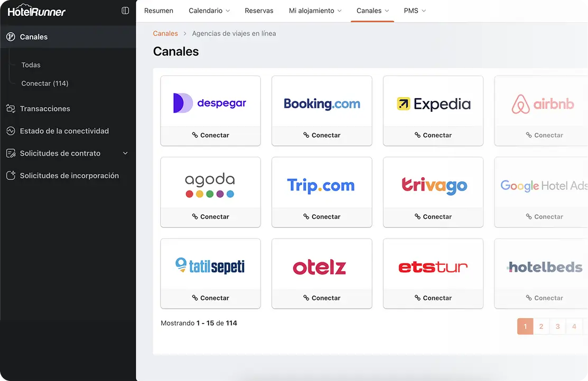The height and width of the screenshot is (381, 588).
Task: Collapse sidebar with the panel toggle icon
Action: click(x=125, y=11)
